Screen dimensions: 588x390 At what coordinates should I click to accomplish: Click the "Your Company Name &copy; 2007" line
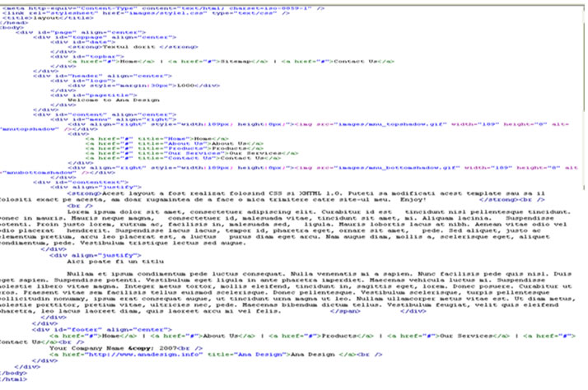tap(126, 348)
